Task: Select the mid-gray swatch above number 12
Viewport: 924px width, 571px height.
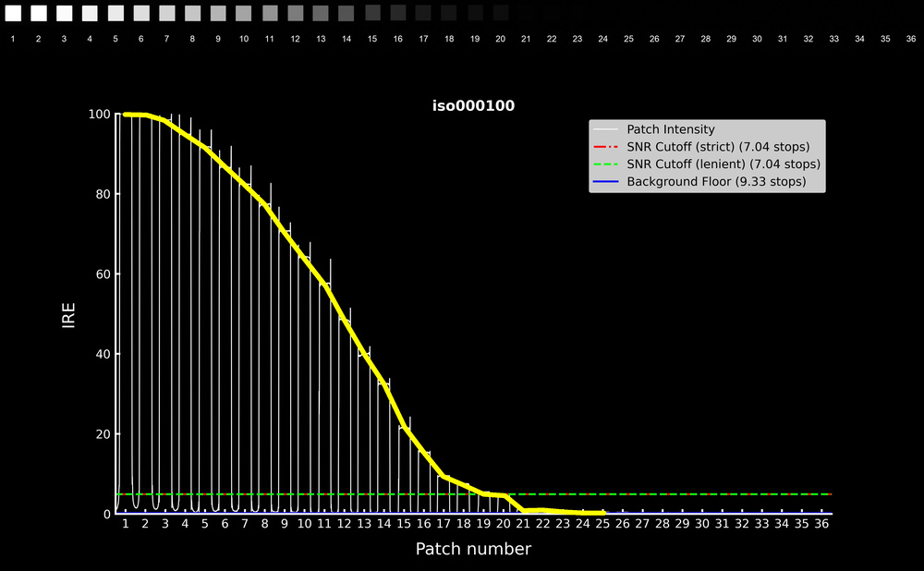Action: [295, 13]
